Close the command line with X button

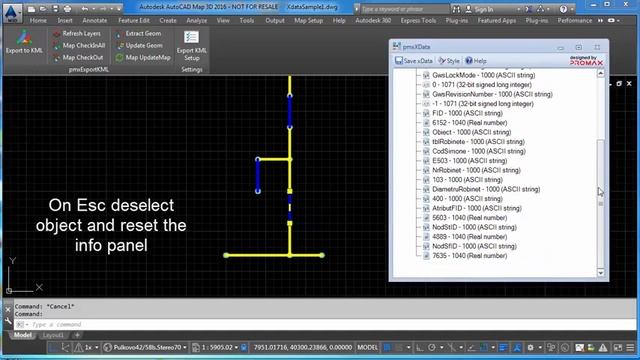8,310
